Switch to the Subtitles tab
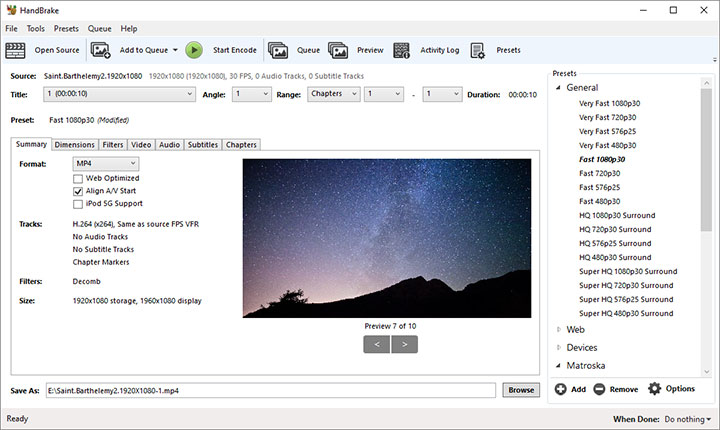 tap(202, 145)
